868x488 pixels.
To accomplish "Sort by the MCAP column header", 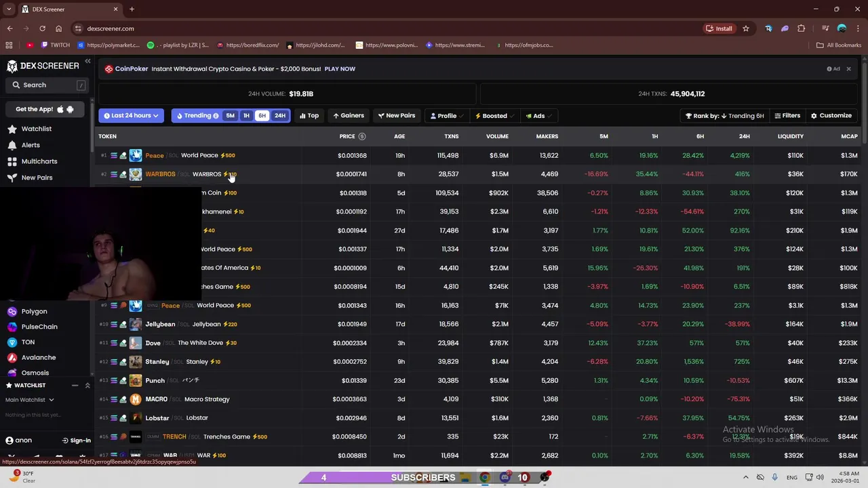I will [x=849, y=136].
